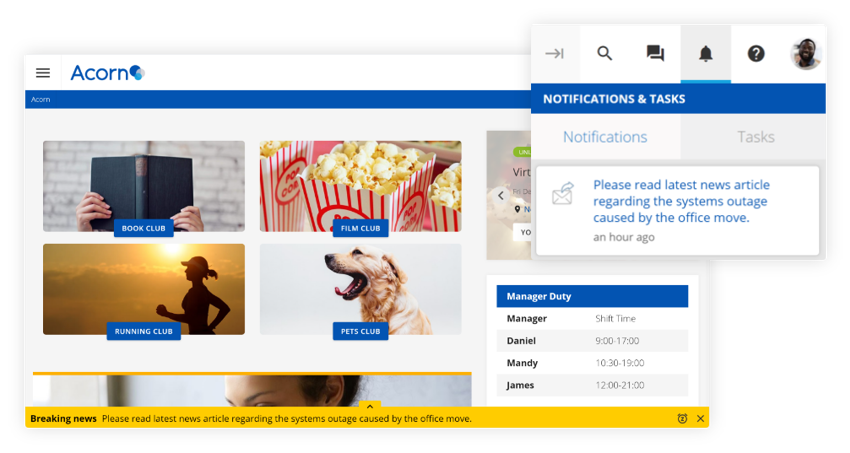850x453 pixels.
Task: Select the Pets Club button
Action: click(x=360, y=331)
